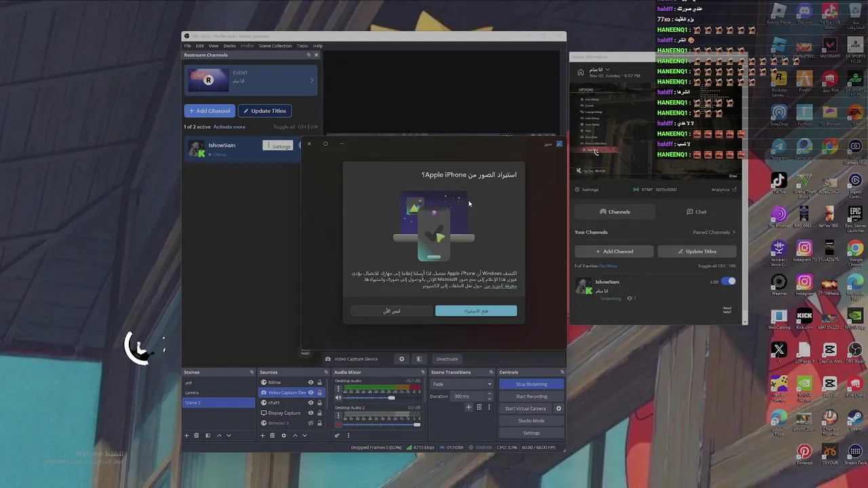Move scene up with Scenes up arrow
This screenshot has width=868, height=488.
(219, 435)
